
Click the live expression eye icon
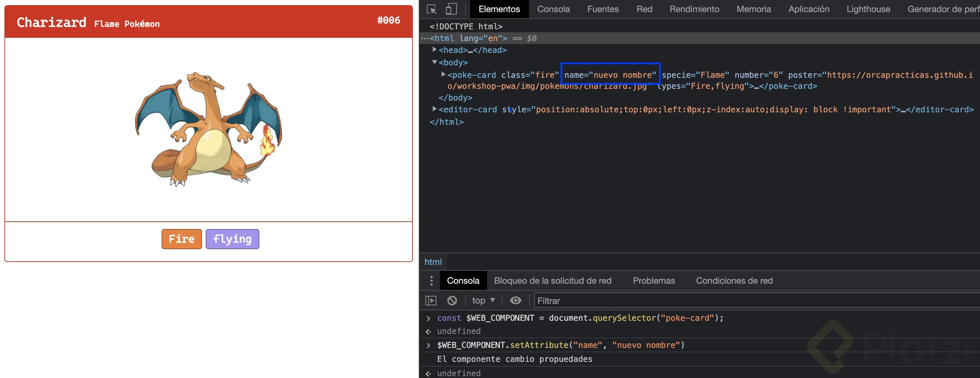[515, 301]
